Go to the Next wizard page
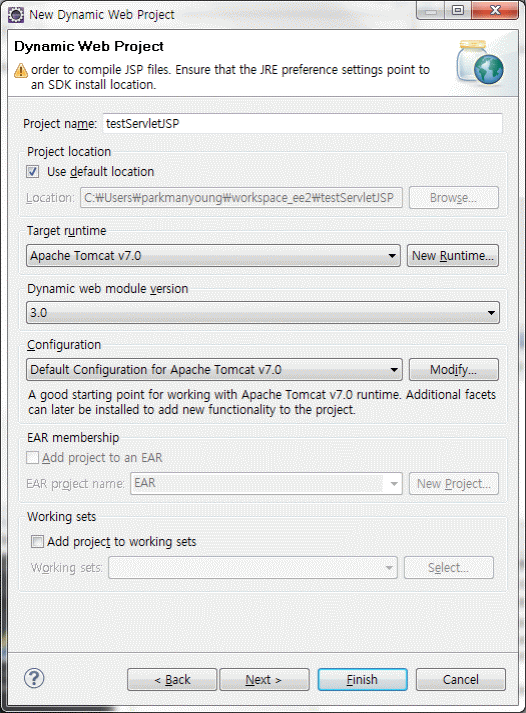The width and height of the screenshot is (526, 713). tap(264, 679)
